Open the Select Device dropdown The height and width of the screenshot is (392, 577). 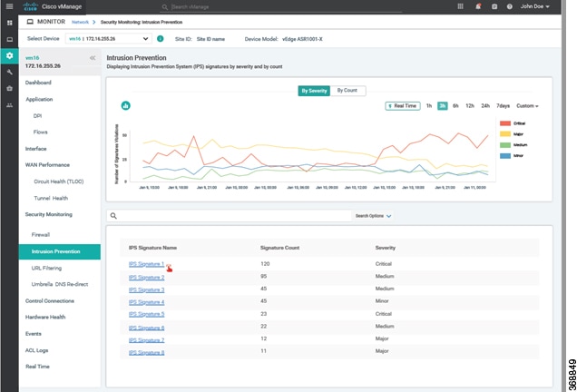click(x=109, y=38)
